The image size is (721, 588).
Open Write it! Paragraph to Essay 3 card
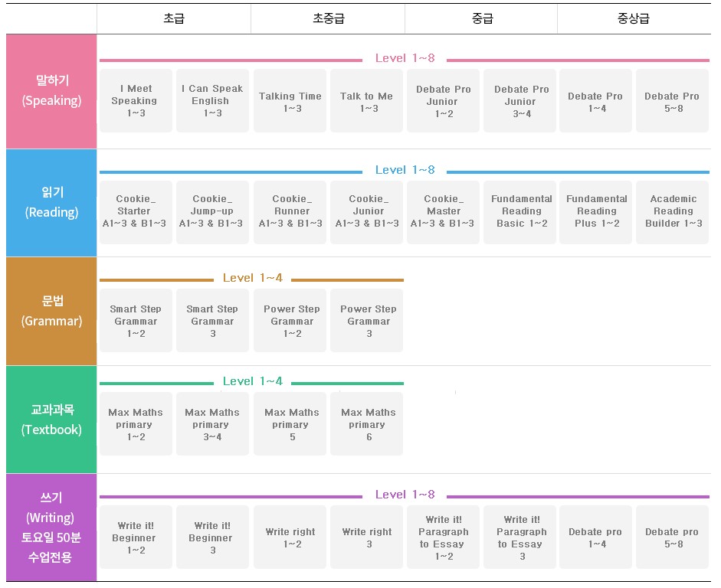519,537
